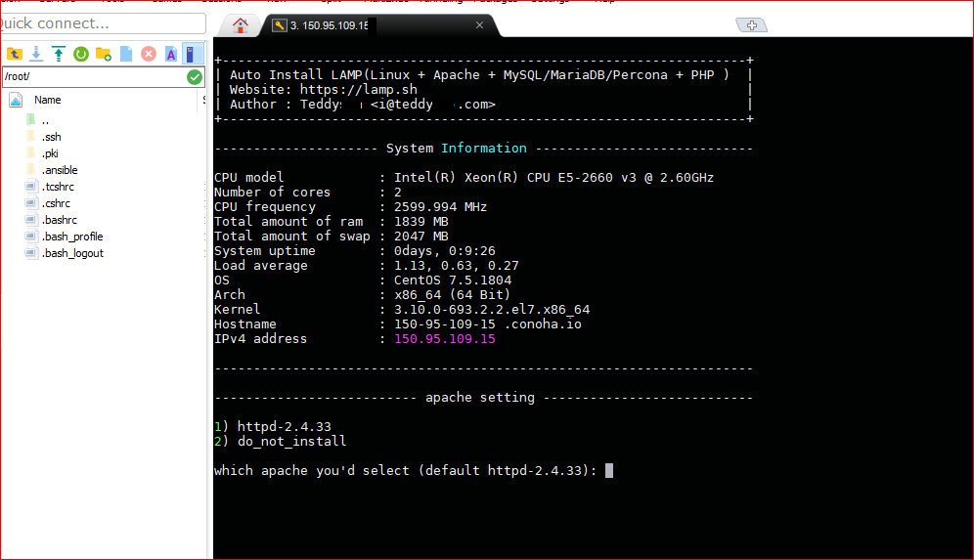Click the '2599.994 MHz' frequency value
Image resolution: width=974 pixels, height=560 pixels.
pos(440,207)
